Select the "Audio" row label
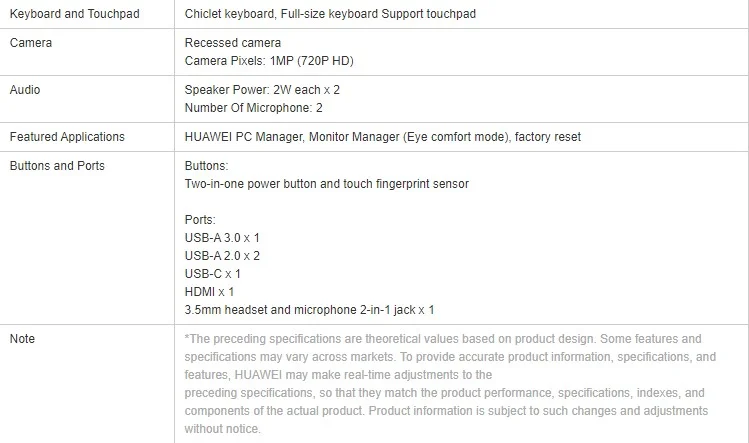This screenshot has width=749, height=443. tap(25, 90)
